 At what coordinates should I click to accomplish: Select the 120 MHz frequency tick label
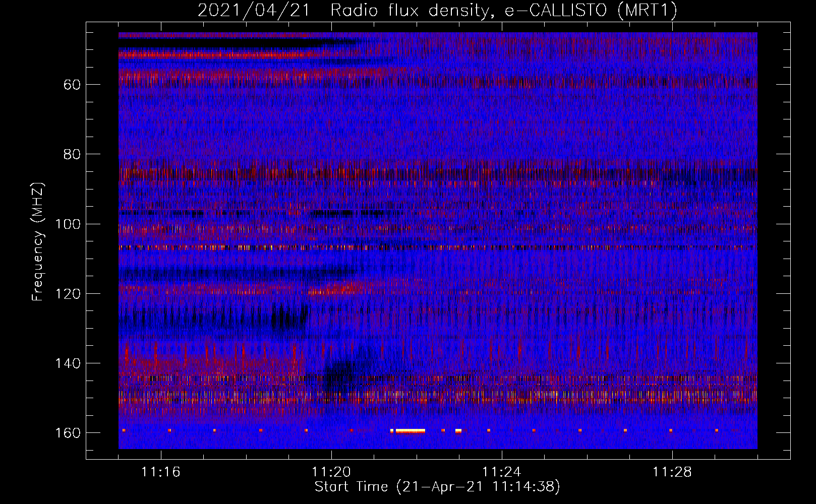(x=68, y=293)
